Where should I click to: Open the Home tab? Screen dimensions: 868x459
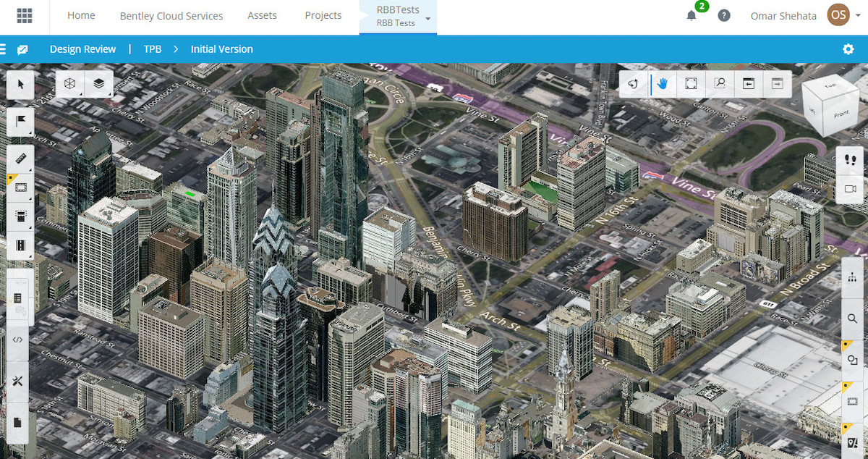(81, 15)
